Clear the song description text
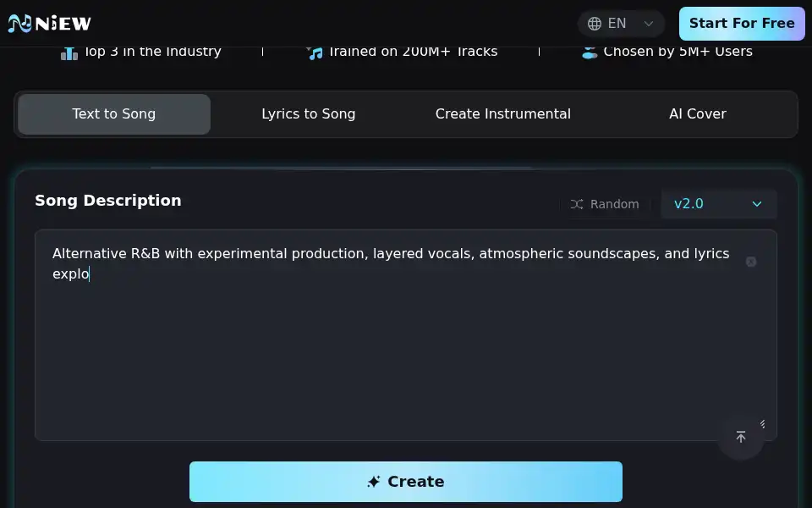The height and width of the screenshot is (508, 812). click(x=751, y=262)
